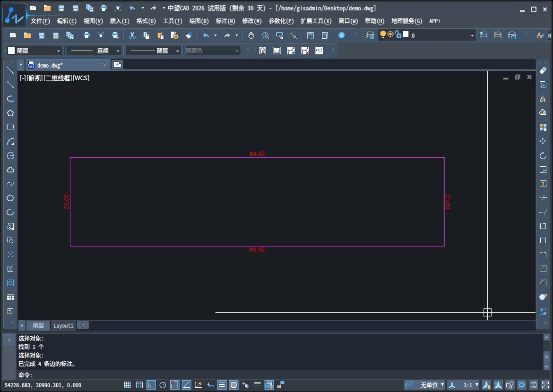Select the Spline curve tool
The width and height of the screenshot is (553, 392).
point(10,184)
